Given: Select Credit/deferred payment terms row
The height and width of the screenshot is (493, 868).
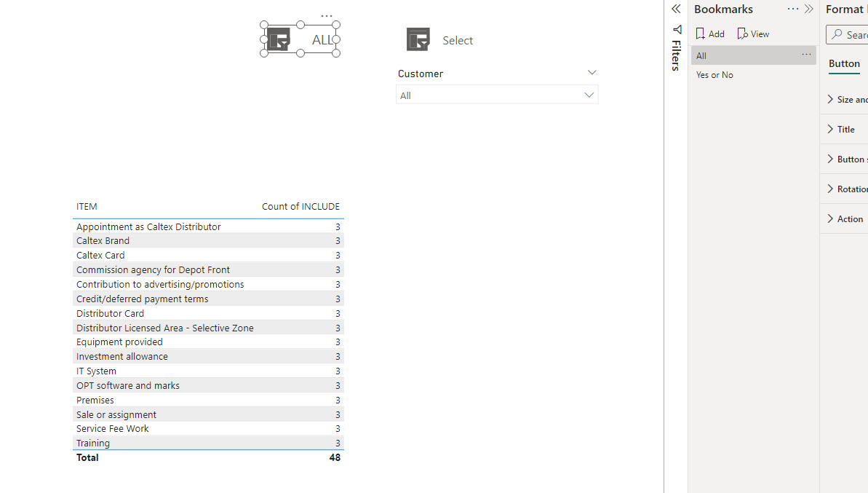Looking at the screenshot, I should (208, 299).
